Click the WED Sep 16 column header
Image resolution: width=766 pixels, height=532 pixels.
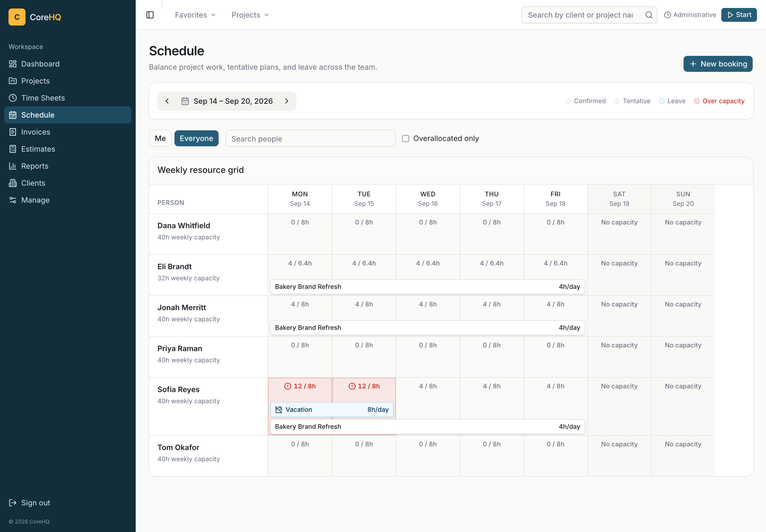point(428,199)
